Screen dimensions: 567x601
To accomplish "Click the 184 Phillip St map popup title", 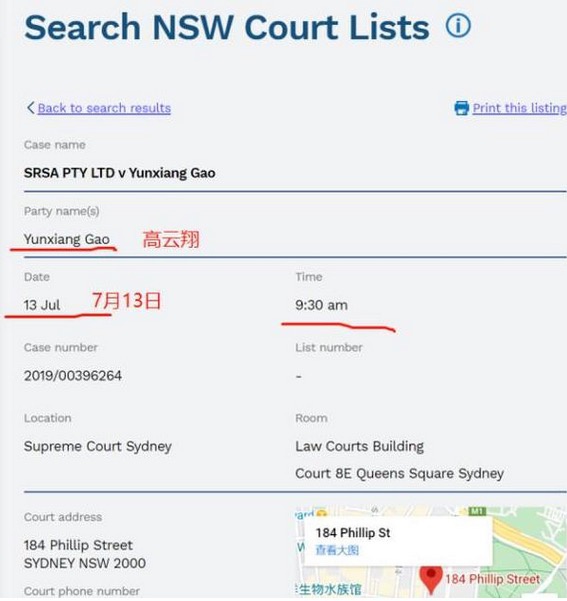I will [x=353, y=533].
